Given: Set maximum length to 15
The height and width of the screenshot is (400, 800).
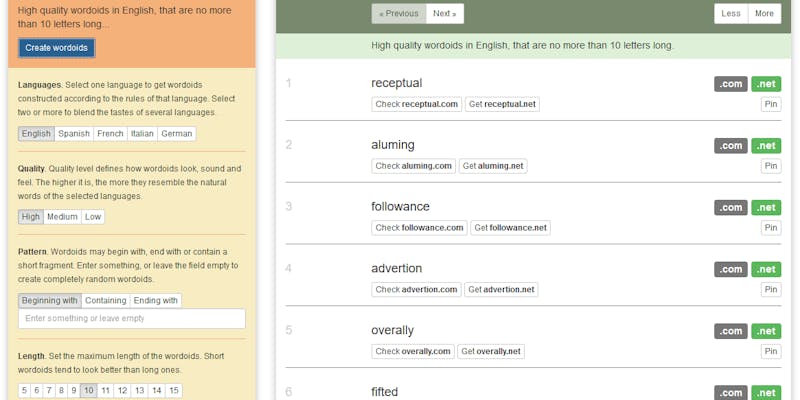Looking at the screenshot, I should click(173, 391).
